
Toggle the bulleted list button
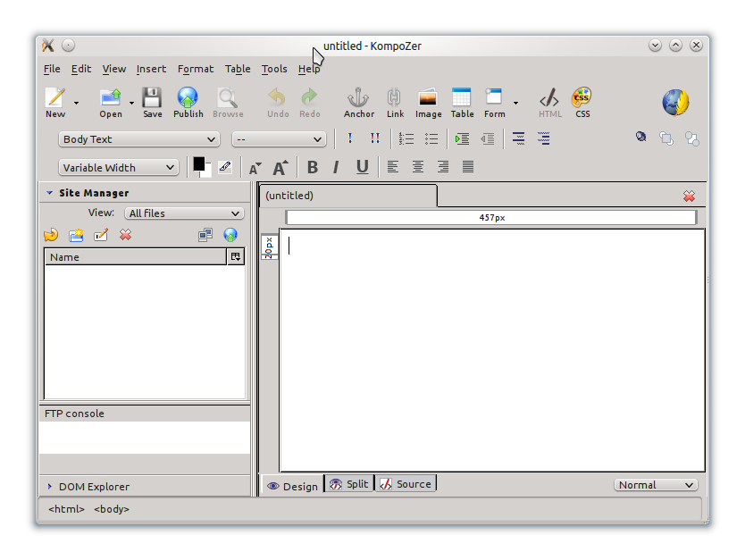(431, 138)
